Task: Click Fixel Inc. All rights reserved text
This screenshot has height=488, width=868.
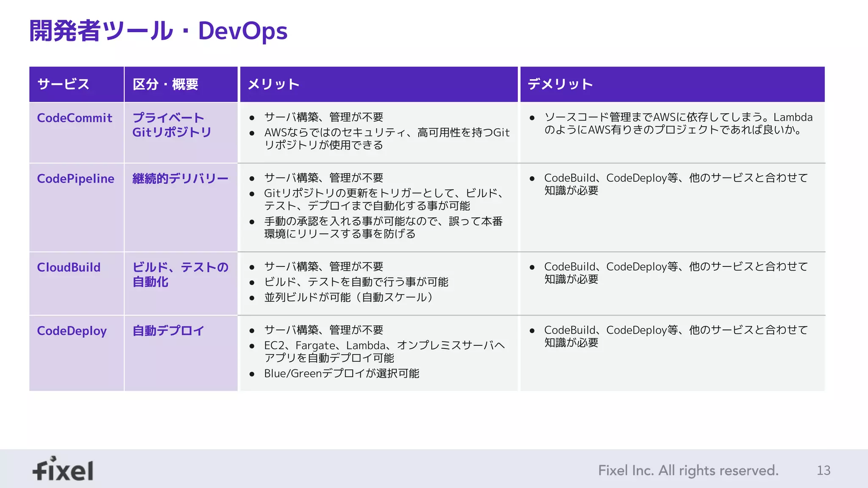Action: (688, 470)
